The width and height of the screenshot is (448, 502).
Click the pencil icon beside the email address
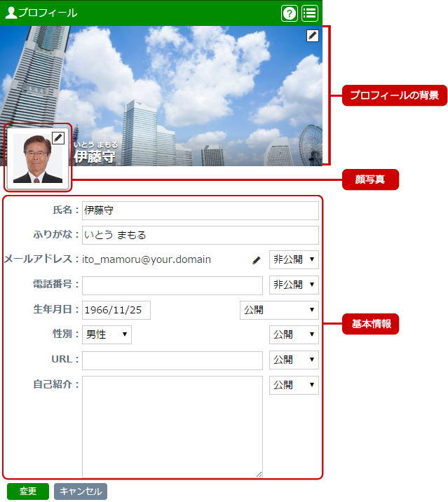tap(256, 260)
